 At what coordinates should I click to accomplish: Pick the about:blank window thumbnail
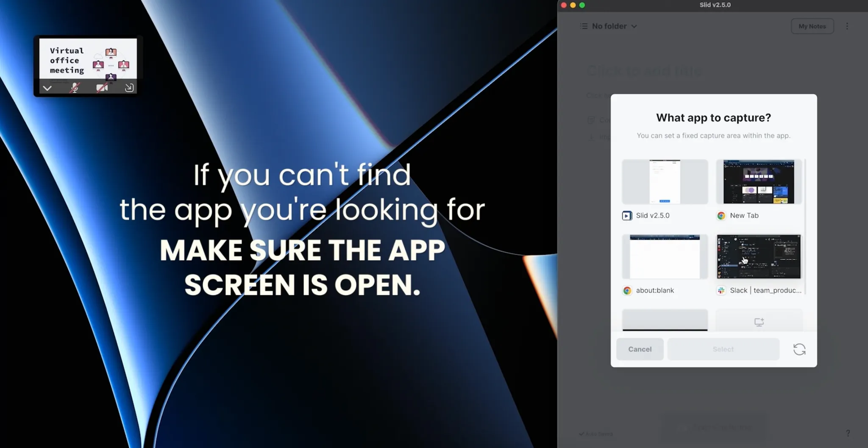[x=665, y=257]
